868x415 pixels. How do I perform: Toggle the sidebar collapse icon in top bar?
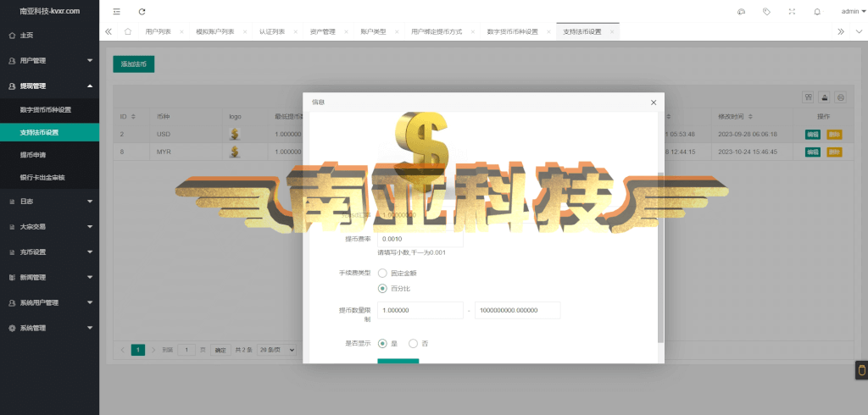116,12
